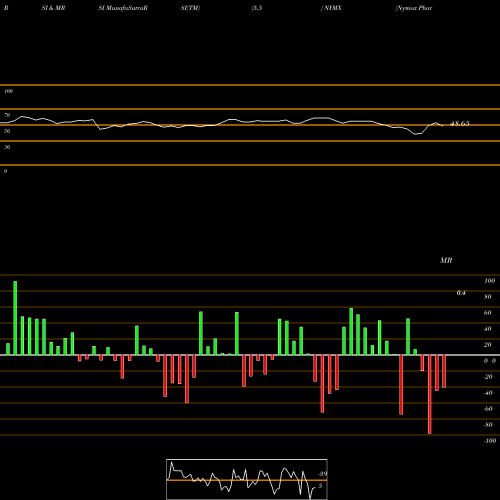500x500 pixels.
Task: Click the RSI axis label 30
Action: click(x=7, y=147)
